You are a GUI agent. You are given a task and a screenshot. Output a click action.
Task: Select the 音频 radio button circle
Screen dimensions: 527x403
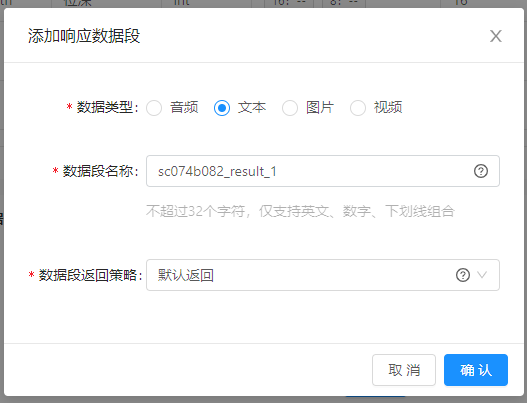154,108
